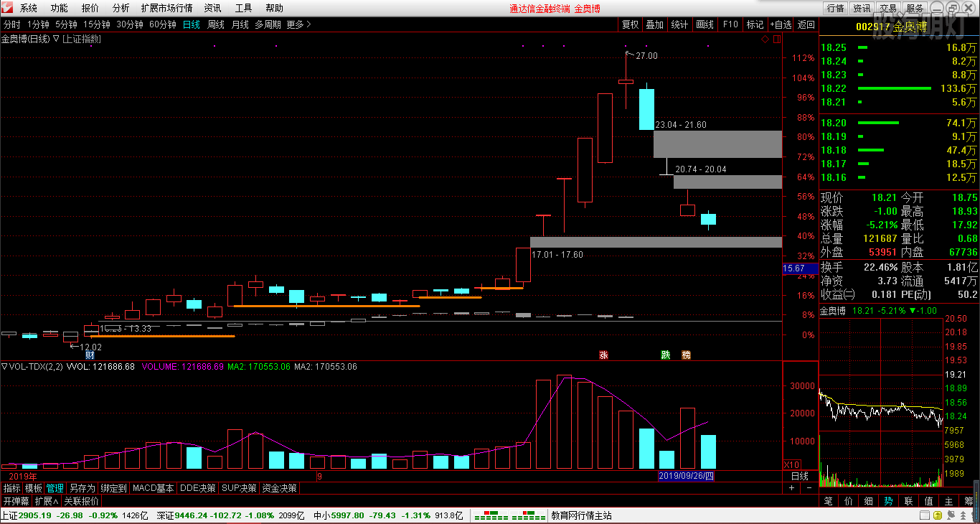This screenshot has height=524, width=980.
Task: Open the 细 detail tab
Action: (x=869, y=501)
